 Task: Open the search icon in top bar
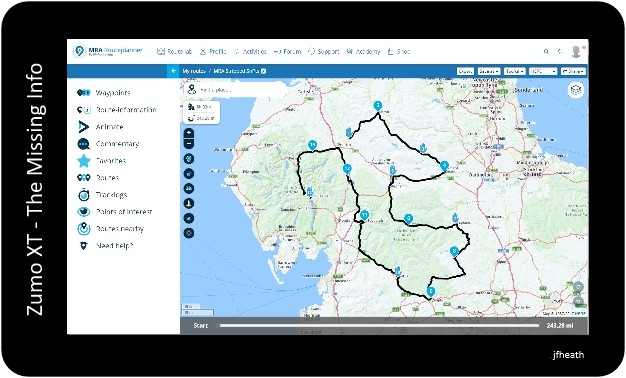tap(546, 51)
